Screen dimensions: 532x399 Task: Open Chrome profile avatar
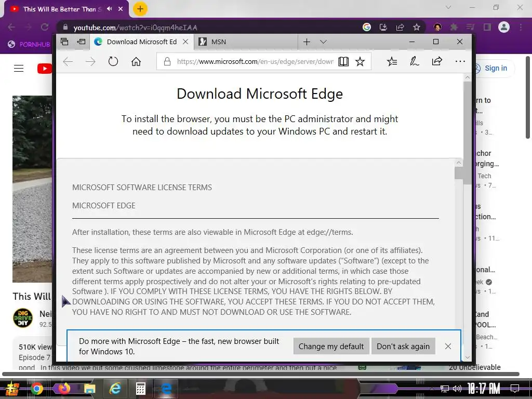pos(504,27)
